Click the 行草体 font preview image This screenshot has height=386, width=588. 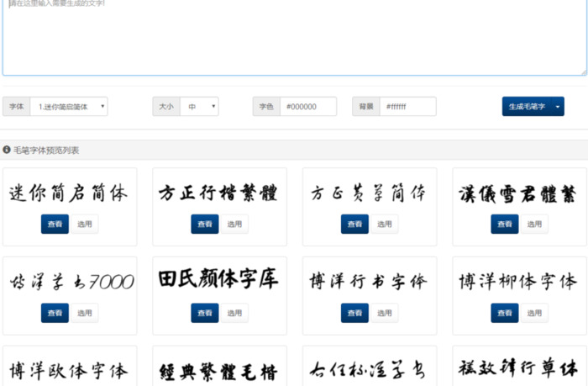(517, 368)
